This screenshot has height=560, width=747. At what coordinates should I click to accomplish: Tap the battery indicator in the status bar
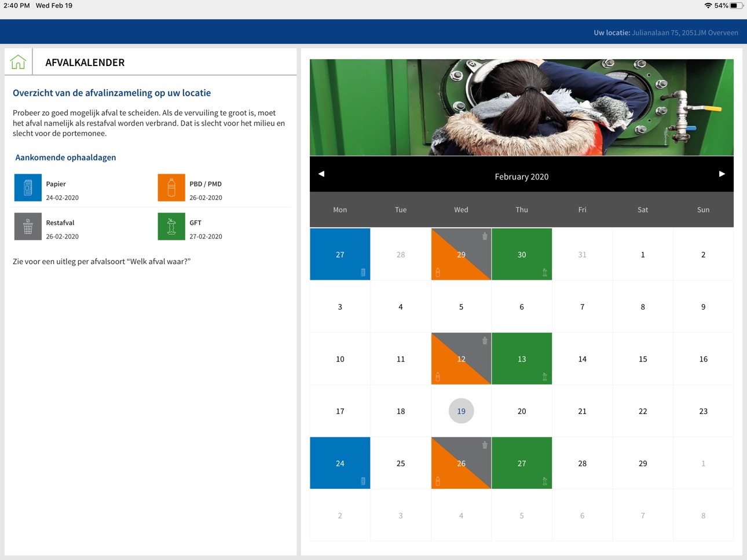pyautogui.click(x=736, y=6)
